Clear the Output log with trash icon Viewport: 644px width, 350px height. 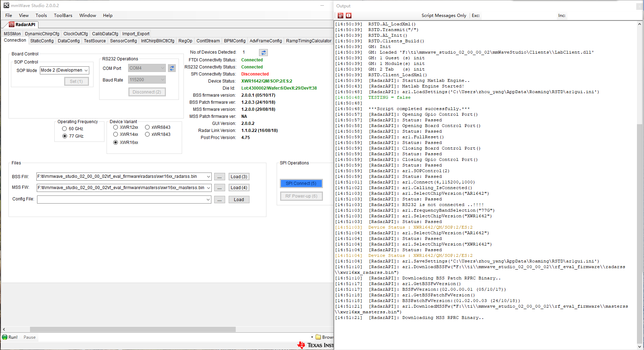click(341, 16)
